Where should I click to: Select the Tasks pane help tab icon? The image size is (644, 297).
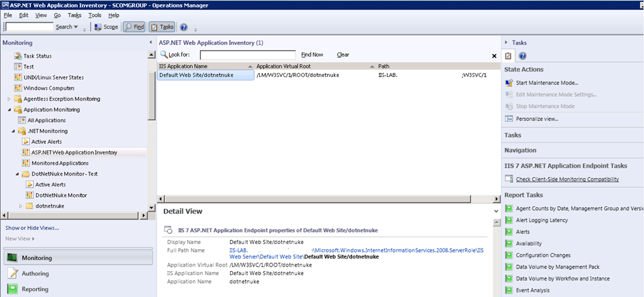[523, 56]
